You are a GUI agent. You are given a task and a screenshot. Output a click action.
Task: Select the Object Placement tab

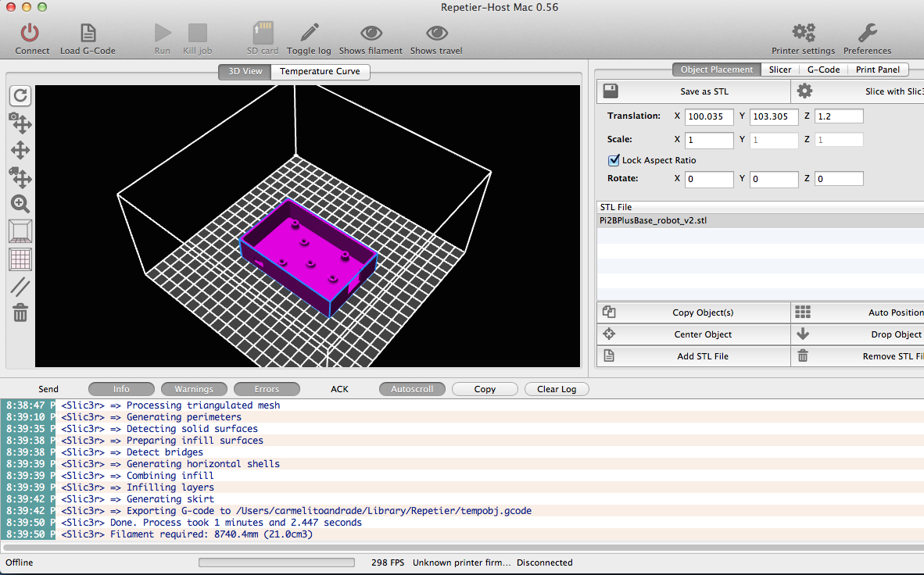tap(717, 70)
